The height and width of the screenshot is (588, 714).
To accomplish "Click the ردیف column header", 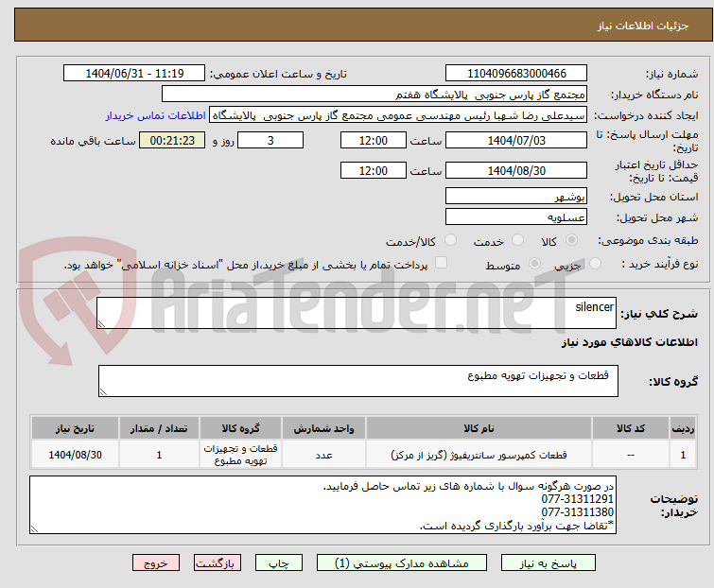I will pos(683,428).
